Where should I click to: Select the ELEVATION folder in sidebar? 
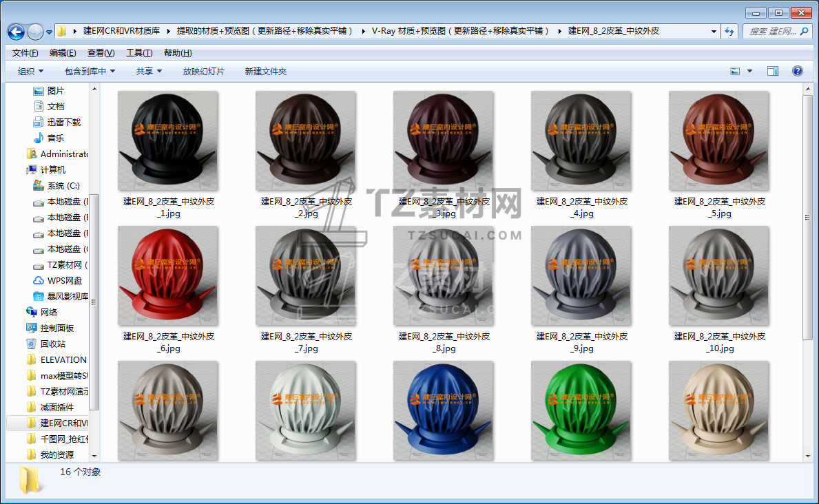pos(56,360)
